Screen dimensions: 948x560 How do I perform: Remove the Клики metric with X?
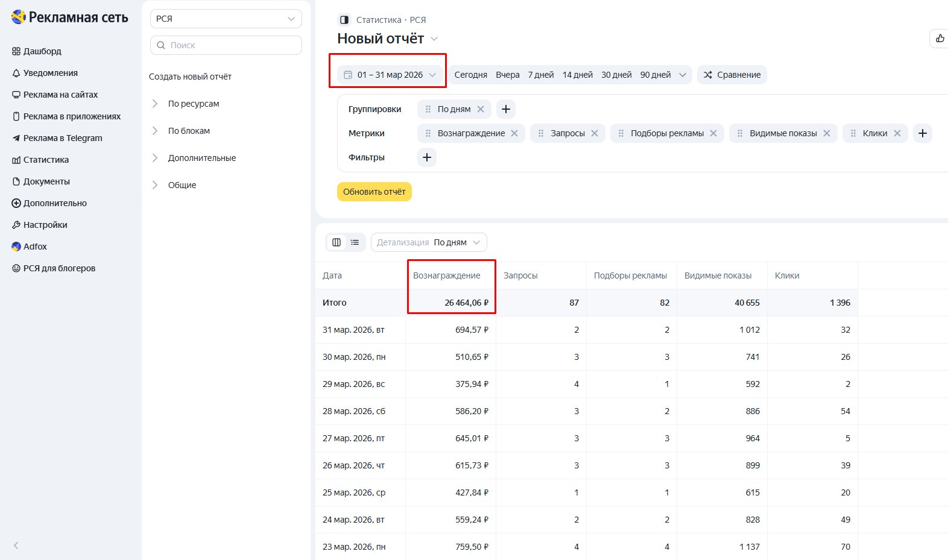tap(897, 133)
